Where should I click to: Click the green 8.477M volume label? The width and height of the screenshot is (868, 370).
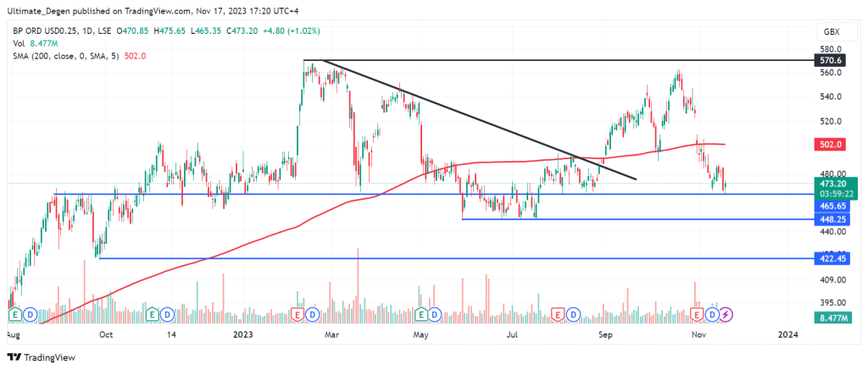[832, 318]
